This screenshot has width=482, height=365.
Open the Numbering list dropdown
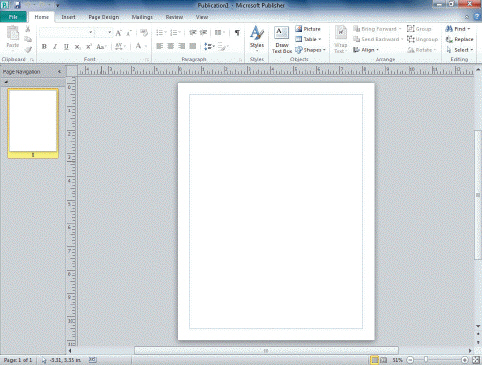[175, 33]
